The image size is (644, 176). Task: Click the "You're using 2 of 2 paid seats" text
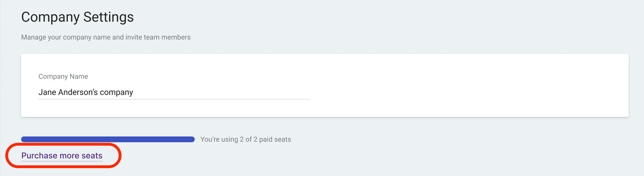point(246,139)
